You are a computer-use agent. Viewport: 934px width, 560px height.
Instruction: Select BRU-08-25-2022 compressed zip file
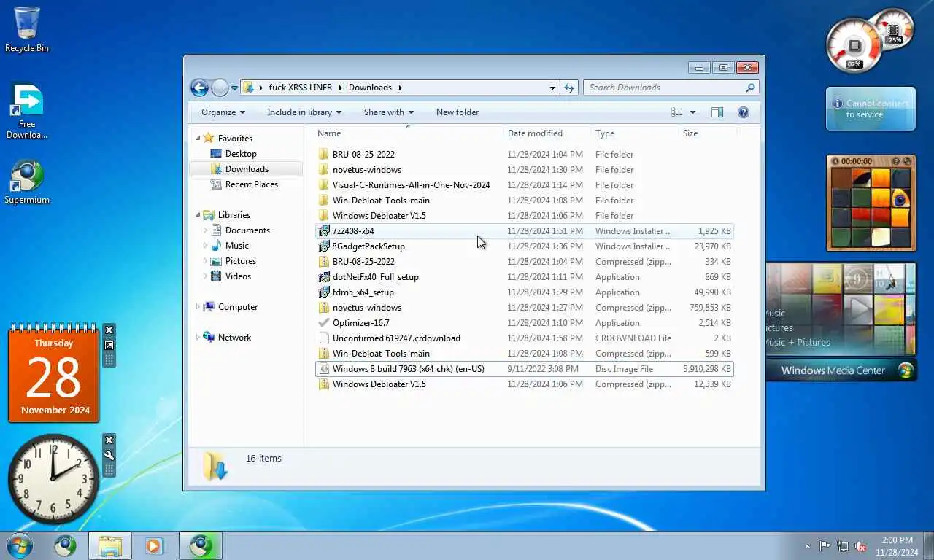point(525,262)
